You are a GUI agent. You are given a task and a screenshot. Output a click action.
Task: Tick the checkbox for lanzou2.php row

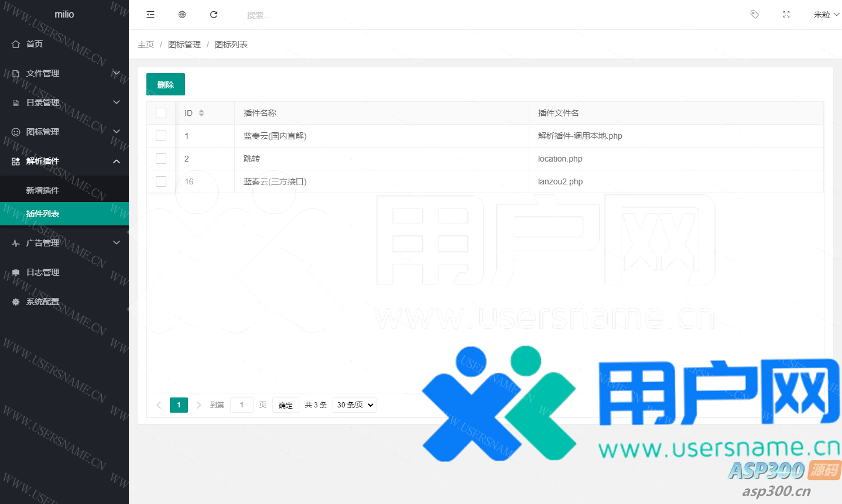(161, 181)
